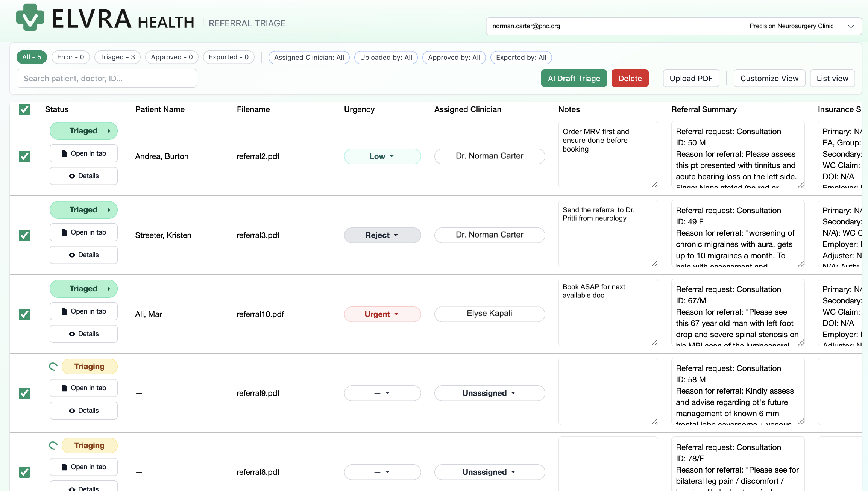Click the patient search input field
Screen dimensions: 868x491
tap(106, 78)
